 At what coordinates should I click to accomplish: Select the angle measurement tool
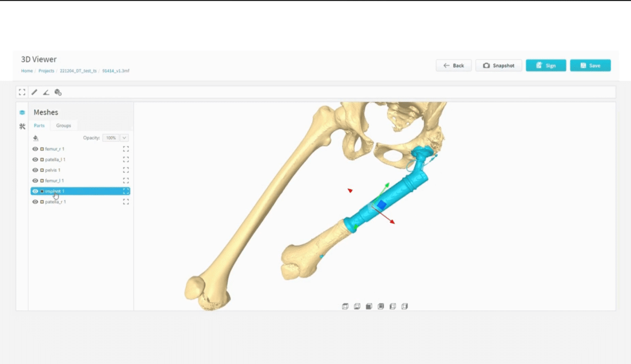click(46, 93)
